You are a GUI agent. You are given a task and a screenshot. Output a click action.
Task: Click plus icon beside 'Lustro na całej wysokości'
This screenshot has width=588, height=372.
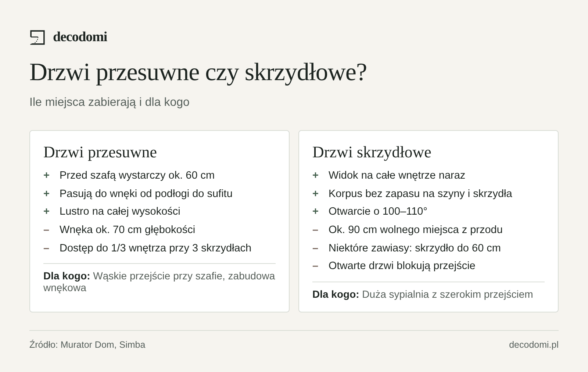point(46,211)
